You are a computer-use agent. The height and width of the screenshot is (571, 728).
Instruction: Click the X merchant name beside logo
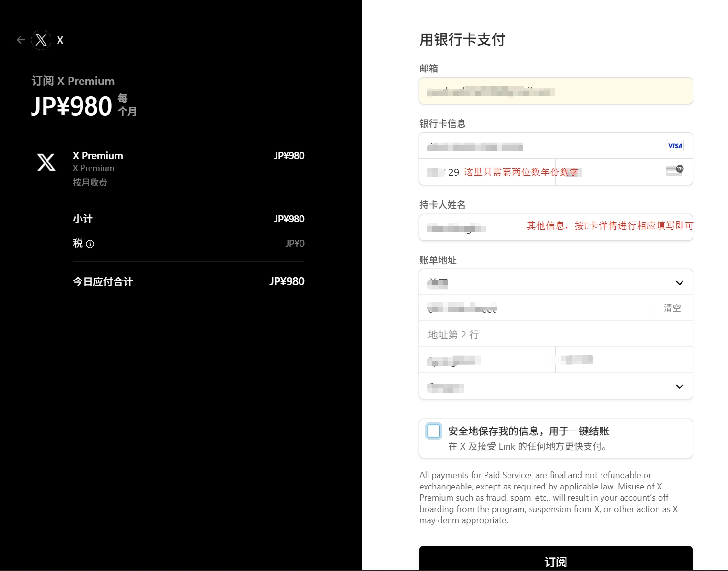(x=60, y=40)
